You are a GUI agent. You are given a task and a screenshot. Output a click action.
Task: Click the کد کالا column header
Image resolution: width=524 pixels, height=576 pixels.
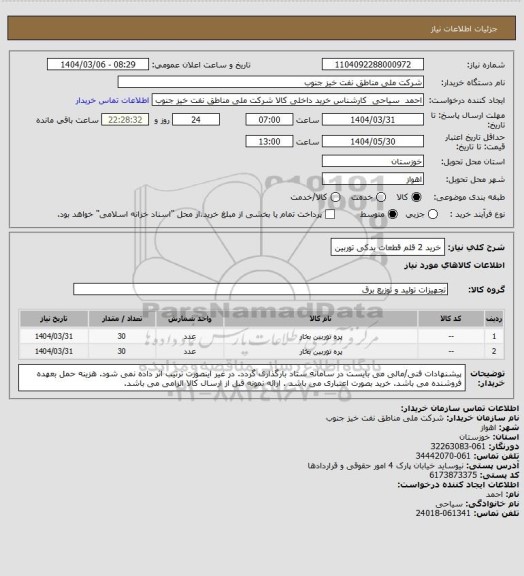click(451, 319)
